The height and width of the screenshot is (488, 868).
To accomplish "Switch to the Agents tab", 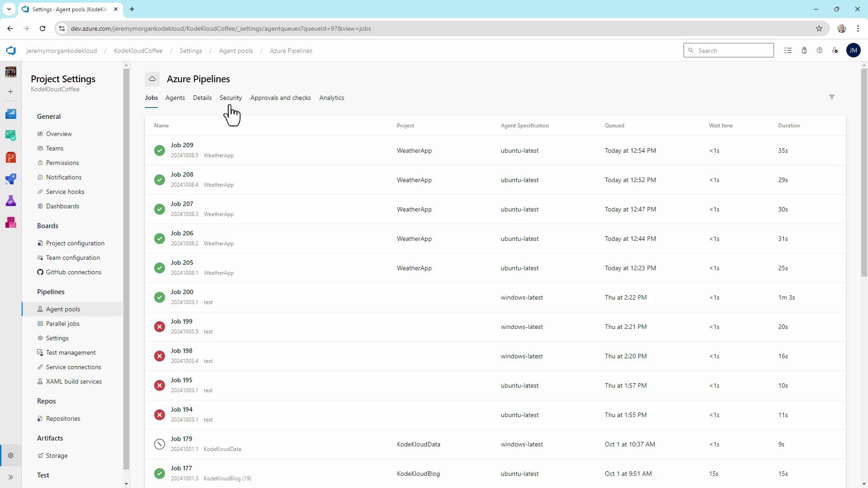I will [x=175, y=98].
